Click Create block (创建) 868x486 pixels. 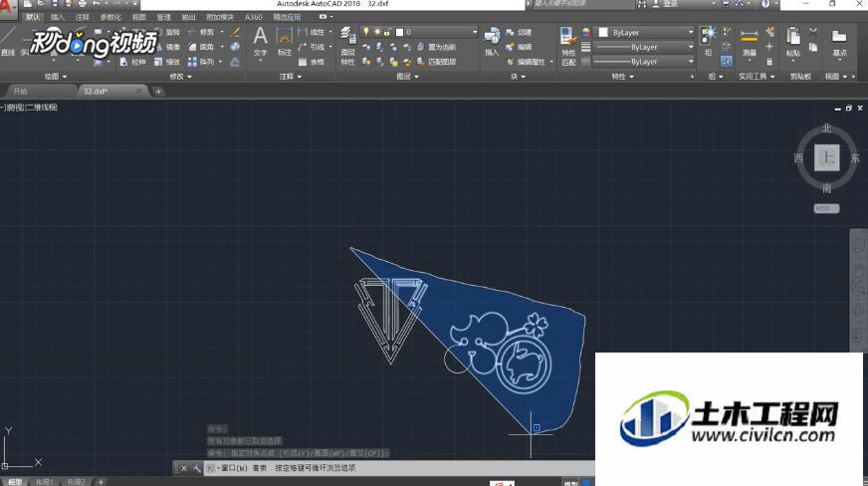pos(520,33)
